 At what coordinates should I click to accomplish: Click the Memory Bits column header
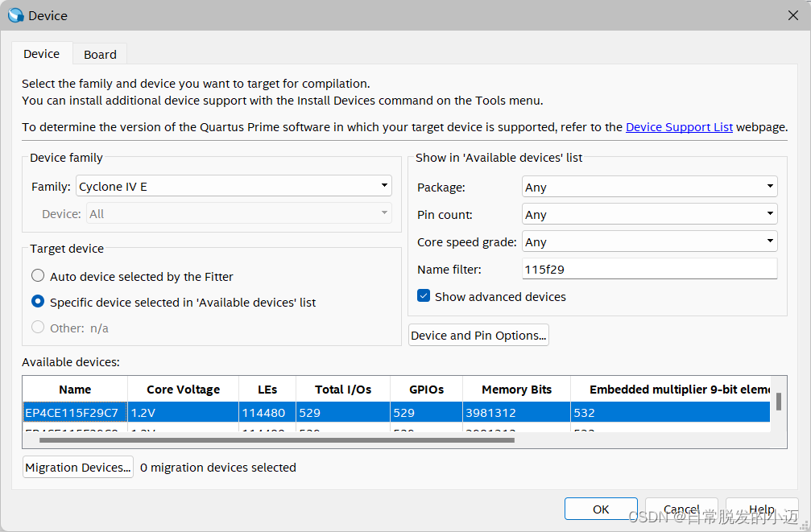(x=517, y=390)
